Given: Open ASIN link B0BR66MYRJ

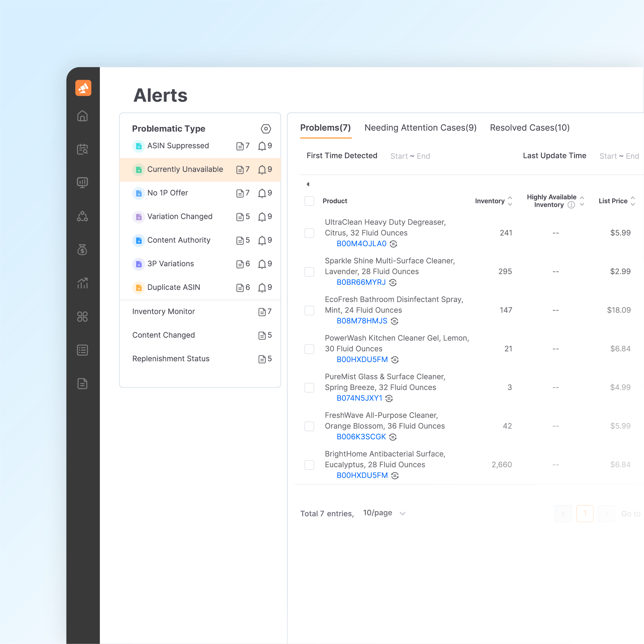Looking at the screenshot, I should [361, 282].
